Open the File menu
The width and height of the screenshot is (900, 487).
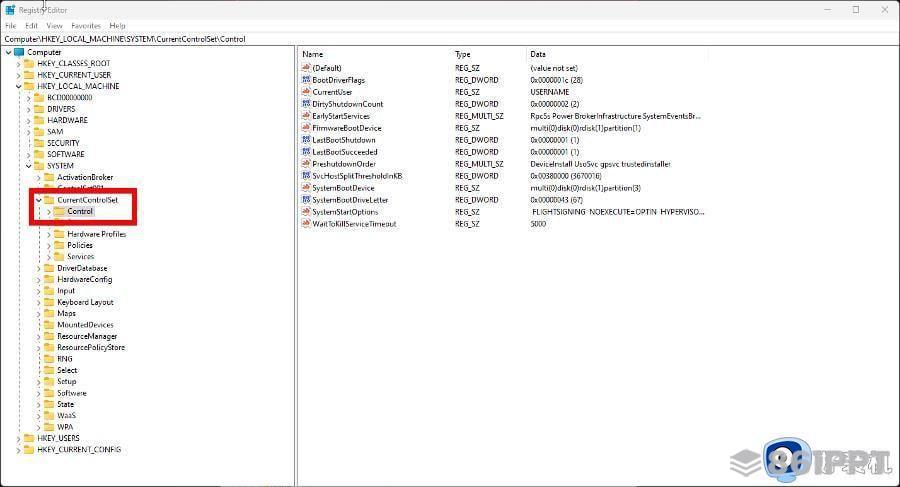[10, 26]
